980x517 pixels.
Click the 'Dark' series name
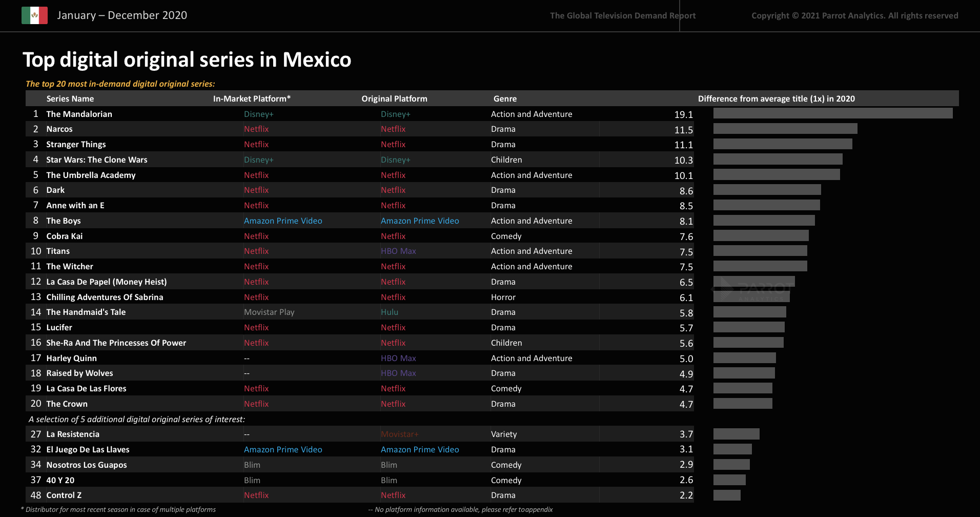(x=55, y=190)
